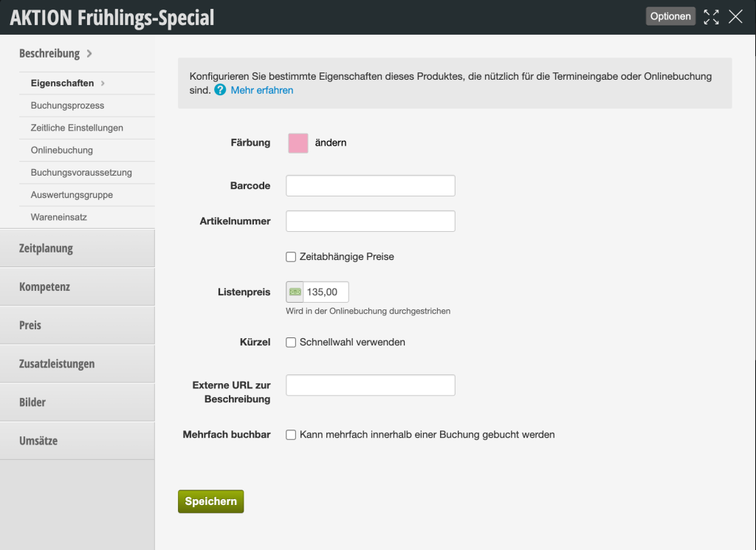The height and width of the screenshot is (550, 756).
Task: Focus the Externe URL input field
Action: tap(371, 385)
